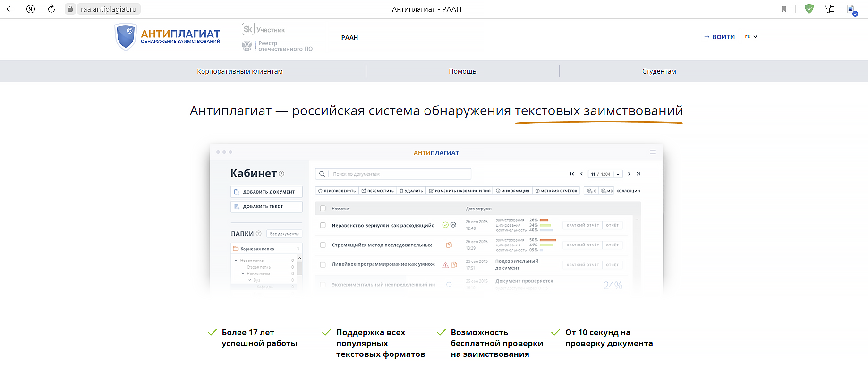Click the 50% заимствования bar in second row

548,240
